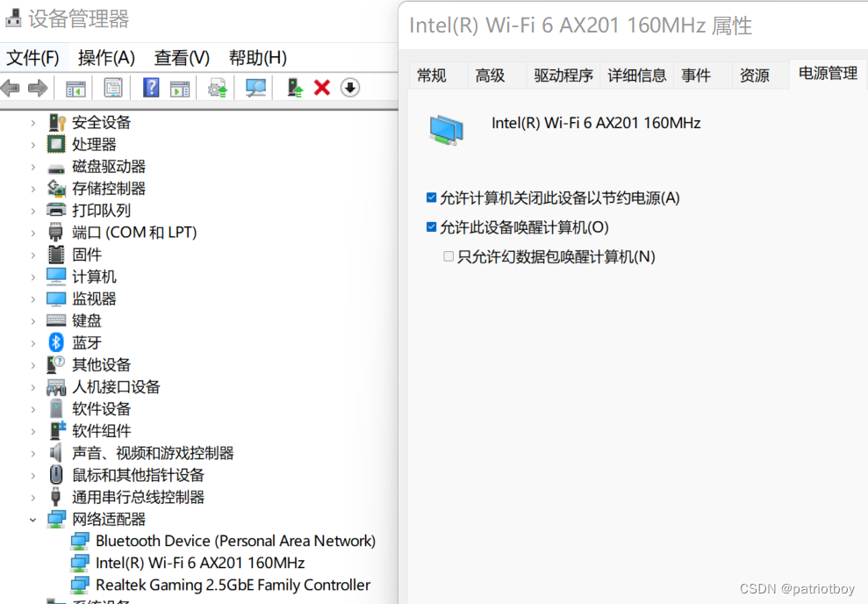The image size is (868, 604).
Task: Uncheck 允许此设备唤醒计算机(O)
Action: [432, 227]
